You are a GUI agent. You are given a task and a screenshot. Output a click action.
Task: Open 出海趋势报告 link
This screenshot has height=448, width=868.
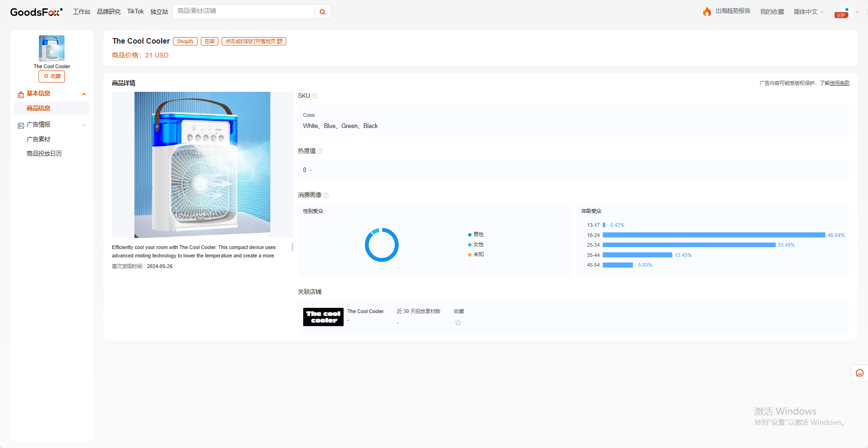pos(733,11)
